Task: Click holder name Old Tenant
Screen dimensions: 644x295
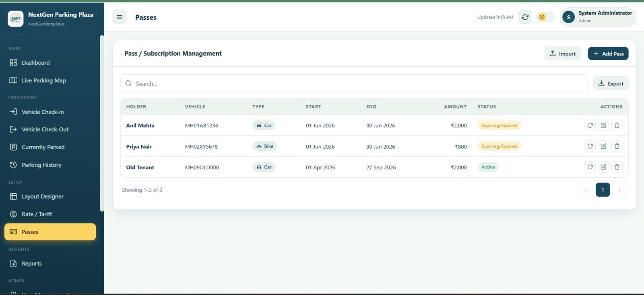Action: pos(140,167)
